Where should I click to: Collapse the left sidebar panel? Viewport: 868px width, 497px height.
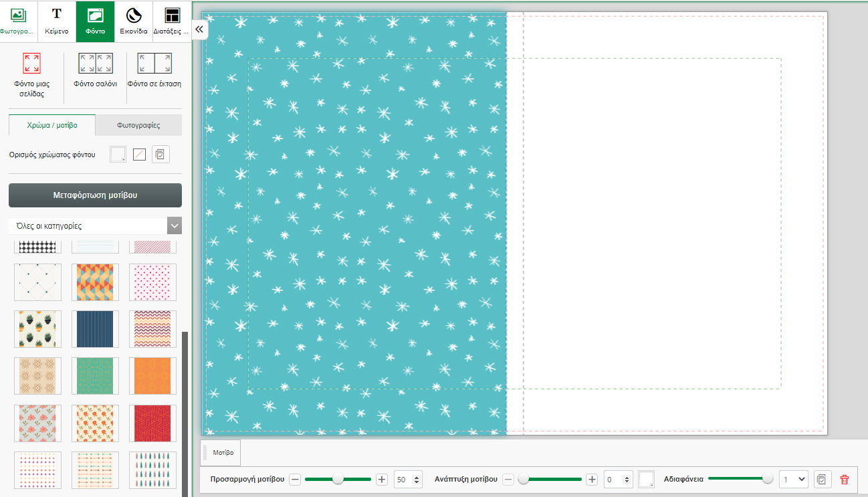(x=199, y=29)
